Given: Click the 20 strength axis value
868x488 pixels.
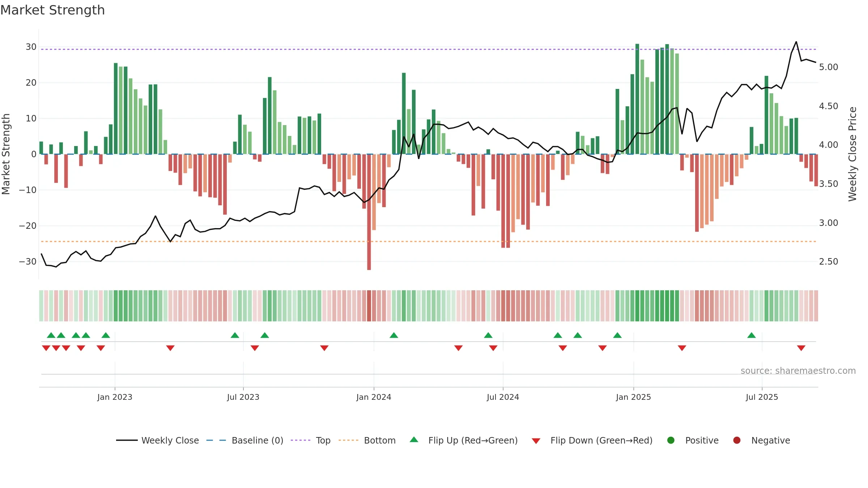Looking at the screenshot, I should [x=31, y=83].
